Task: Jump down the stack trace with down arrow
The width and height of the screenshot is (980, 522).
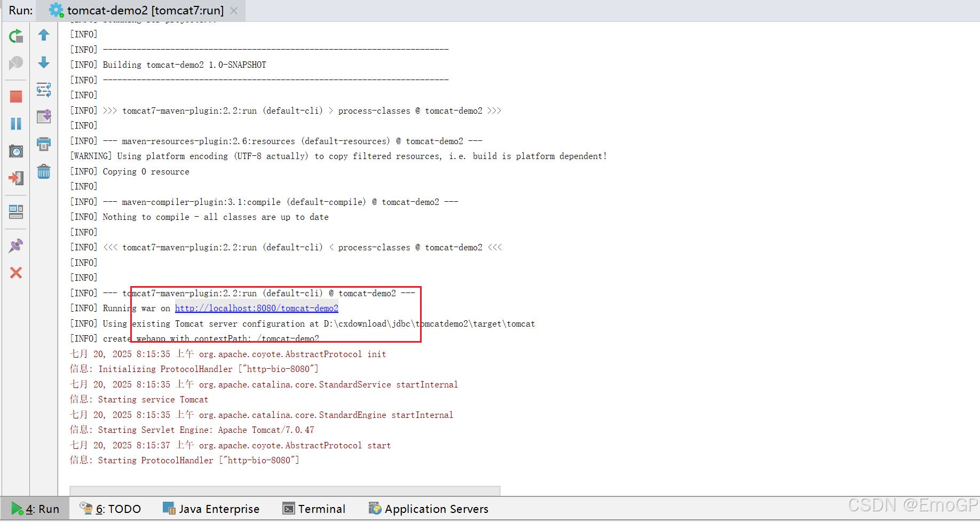Action: (x=44, y=62)
